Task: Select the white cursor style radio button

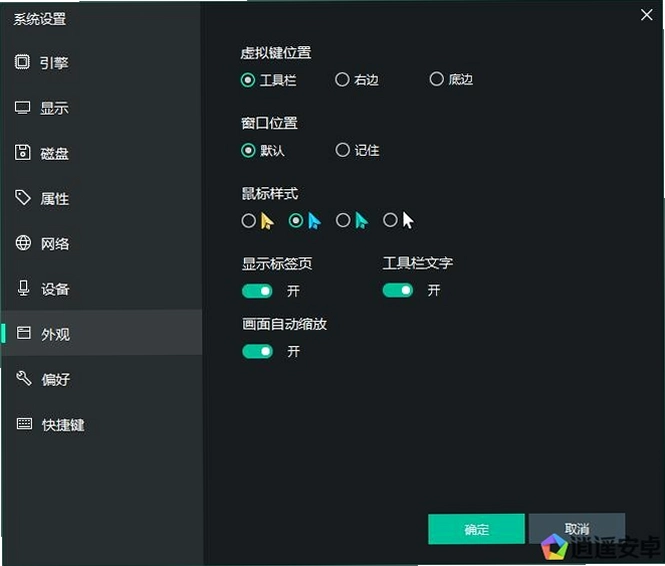Action: (390, 220)
